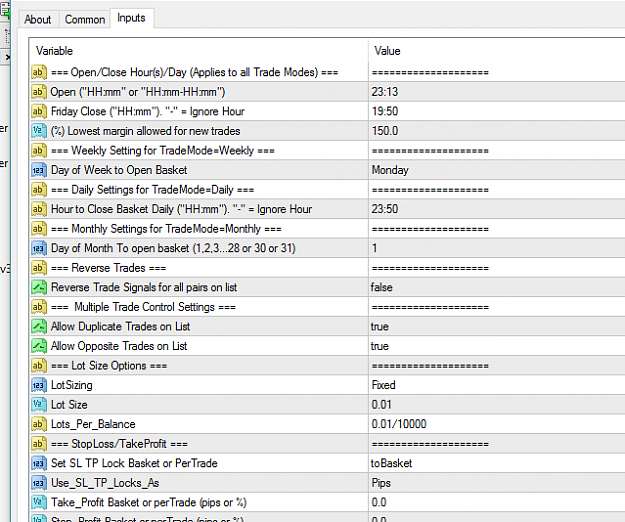Select the Take_Profit Basket or perTrade label
The image size is (625, 522).
pyautogui.click(x=149, y=503)
